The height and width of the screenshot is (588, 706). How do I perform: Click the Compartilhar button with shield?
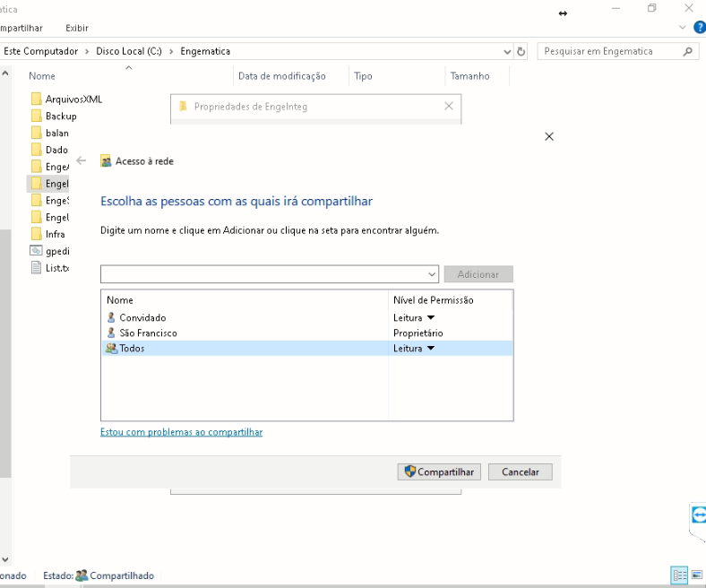[x=439, y=471]
